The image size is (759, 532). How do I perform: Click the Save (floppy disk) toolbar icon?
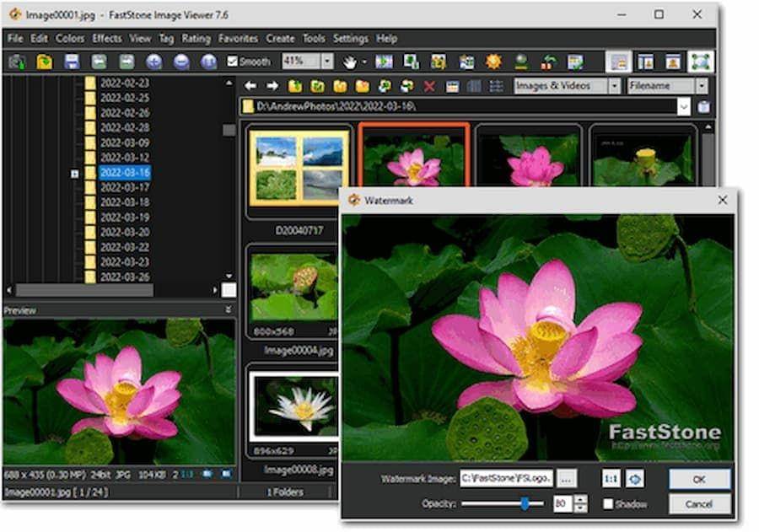pos(72,62)
